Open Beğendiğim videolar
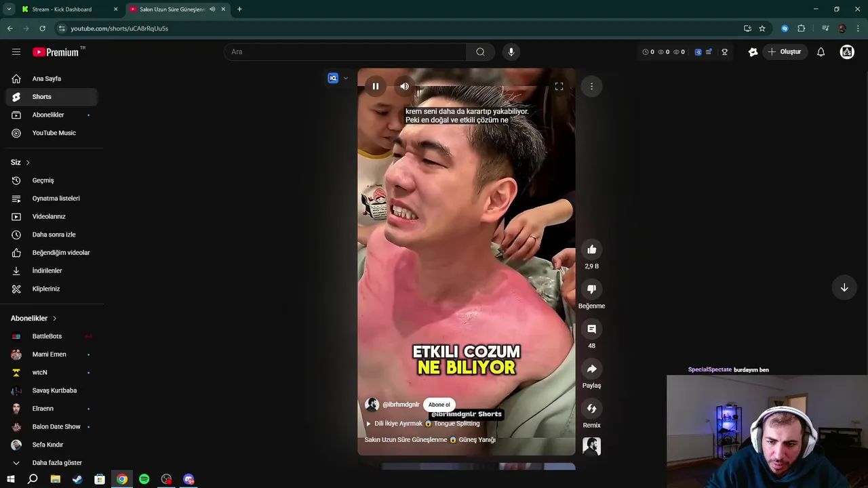Image resolution: width=868 pixels, height=488 pixels. click(x=52, y=253)
